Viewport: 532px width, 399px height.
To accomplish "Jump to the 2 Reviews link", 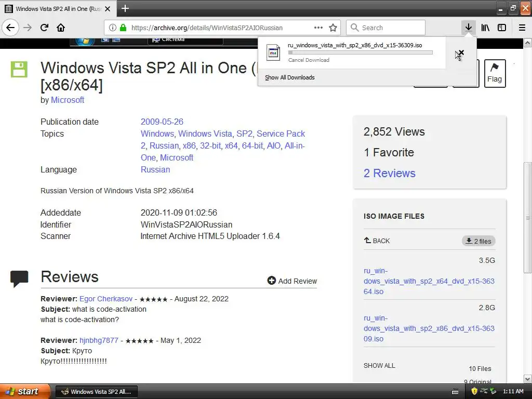I will (x=390, y=174).
